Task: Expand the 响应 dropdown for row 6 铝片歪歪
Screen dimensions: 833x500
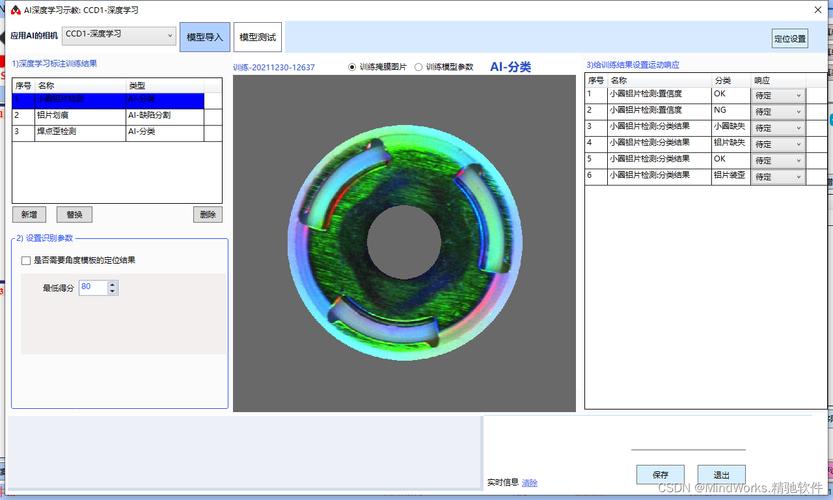Action: pos(778,176)
